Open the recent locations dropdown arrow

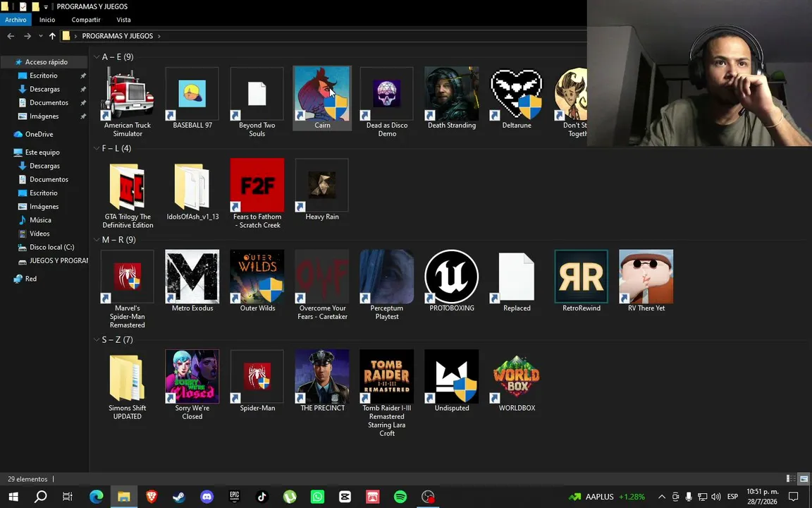[40, 36]
